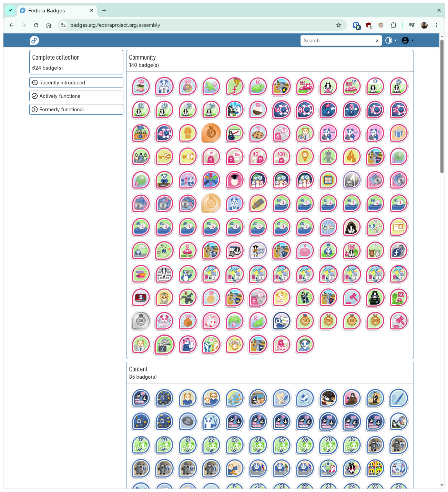
Task: Select the grey robot badge
Action: tap(328, 156)
